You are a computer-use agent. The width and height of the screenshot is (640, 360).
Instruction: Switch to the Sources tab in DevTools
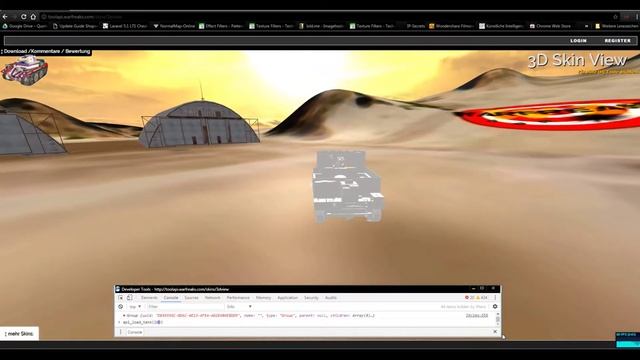point(191,298)
